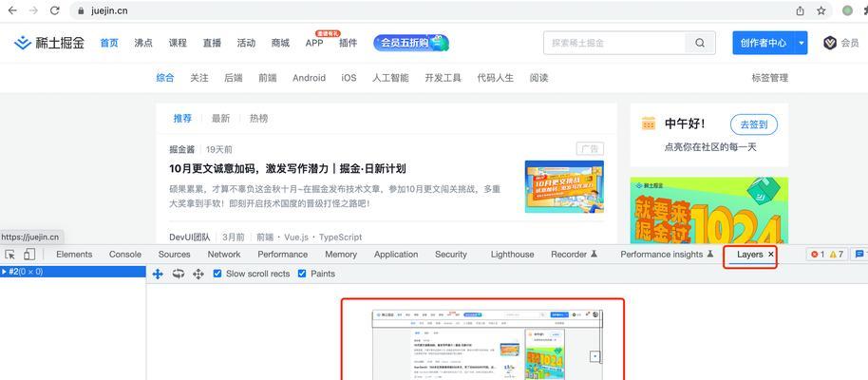Open the 首页 nav link
The height and width of the screenshot is (380, 868).
pos(109,43)
